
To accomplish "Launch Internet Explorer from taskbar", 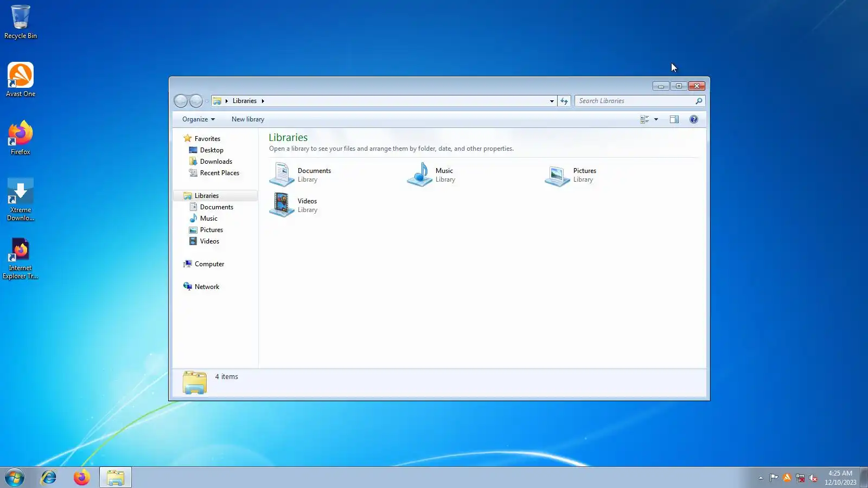I will (x=49, y=478).
